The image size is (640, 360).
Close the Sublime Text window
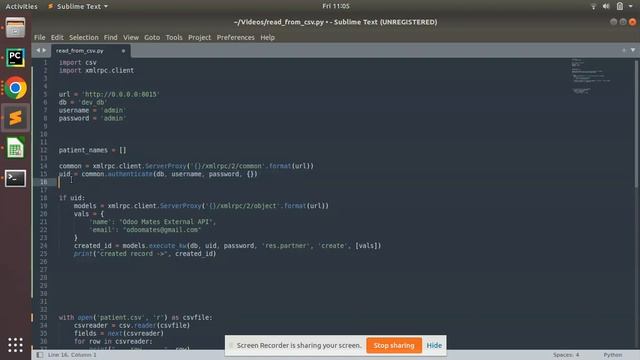click(x=632, y=22)
